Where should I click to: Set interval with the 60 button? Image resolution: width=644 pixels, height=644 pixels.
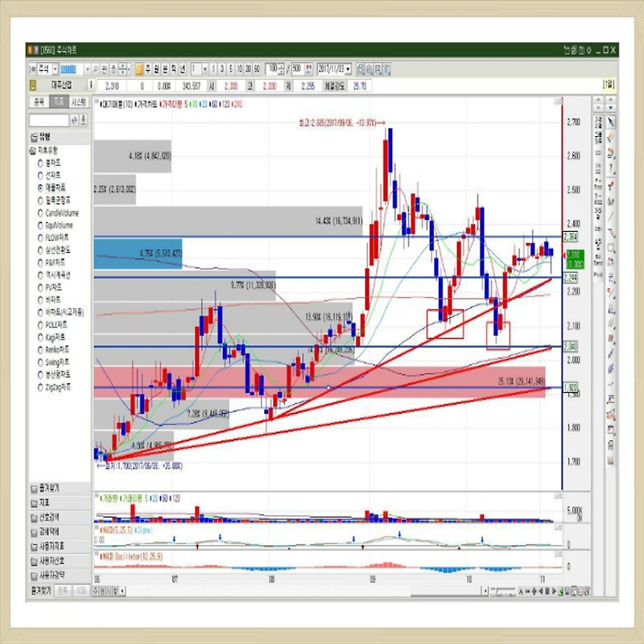[257, 69]
